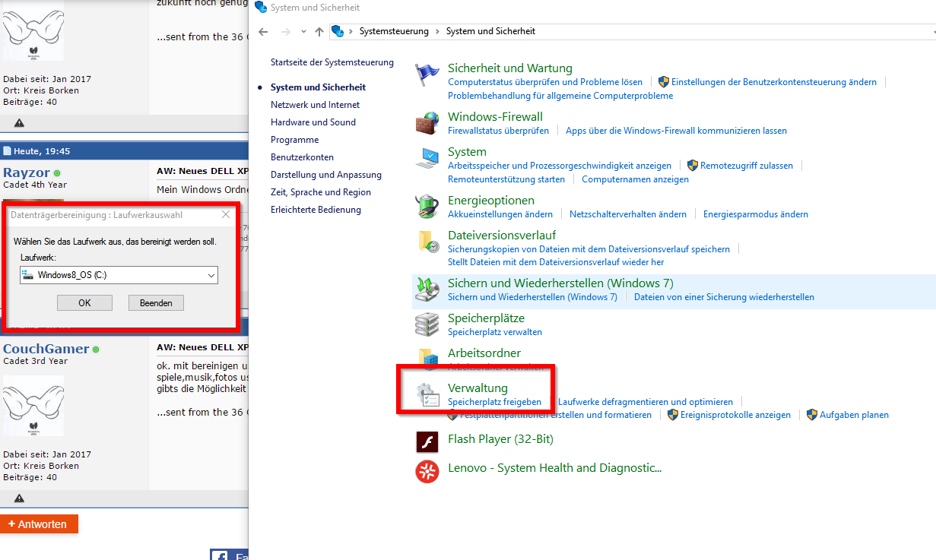Click System und Sicherheit breadcrumb
936x560 pixels.
click(490, 31)
